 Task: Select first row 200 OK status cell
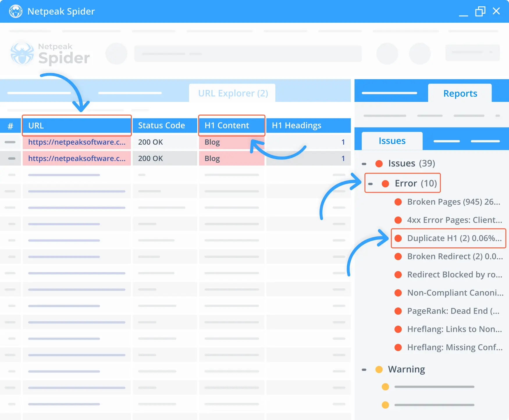165,142
